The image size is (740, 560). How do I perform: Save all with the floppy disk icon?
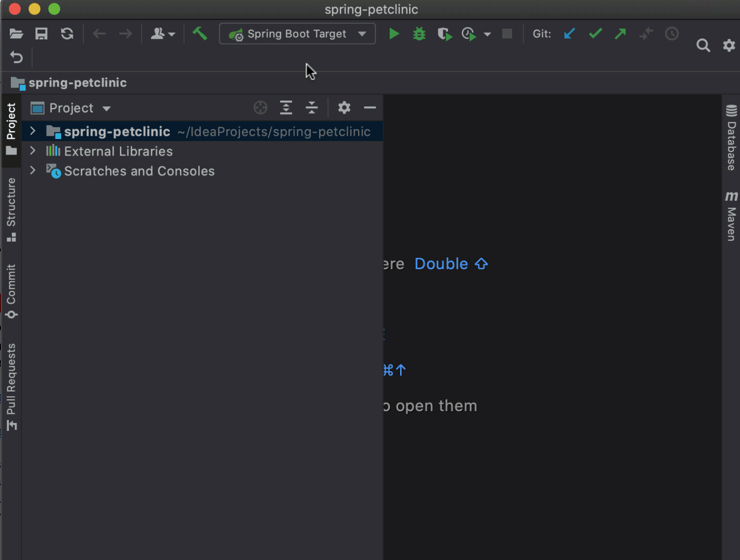click(x=42, y=34)
